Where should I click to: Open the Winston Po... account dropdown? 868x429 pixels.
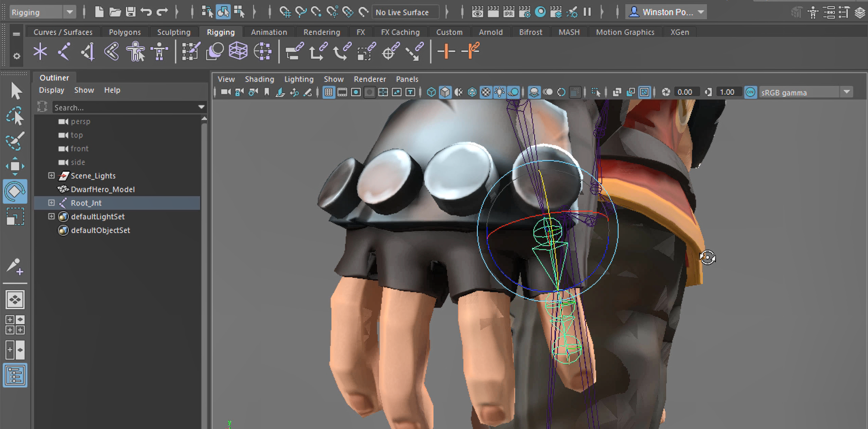pos(666,12)
